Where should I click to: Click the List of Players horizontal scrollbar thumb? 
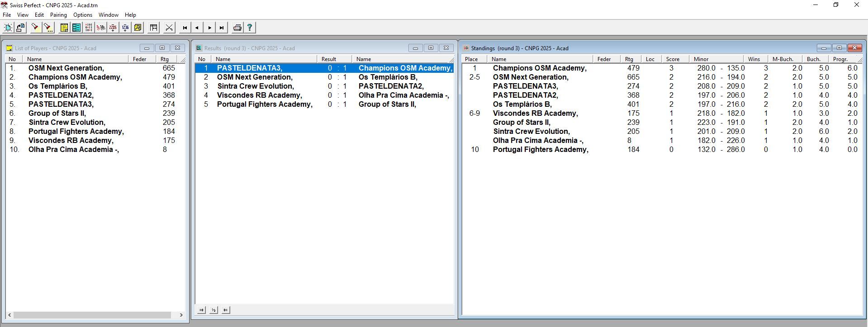tap(92, 315)
